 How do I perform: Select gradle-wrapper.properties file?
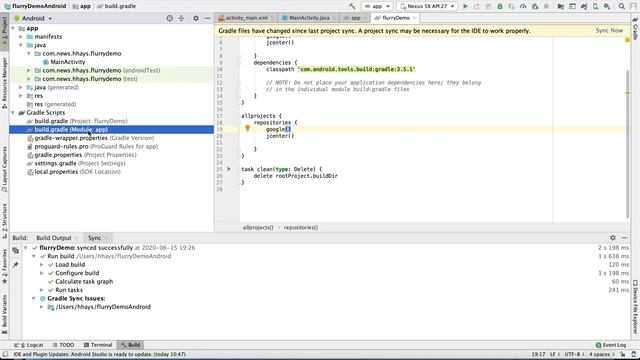[x=94, y=138]
